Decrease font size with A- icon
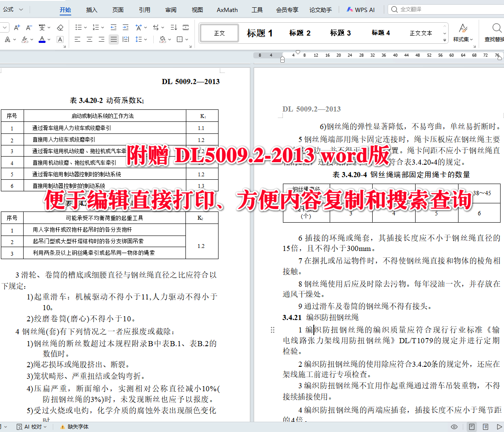 coord(29,27)
